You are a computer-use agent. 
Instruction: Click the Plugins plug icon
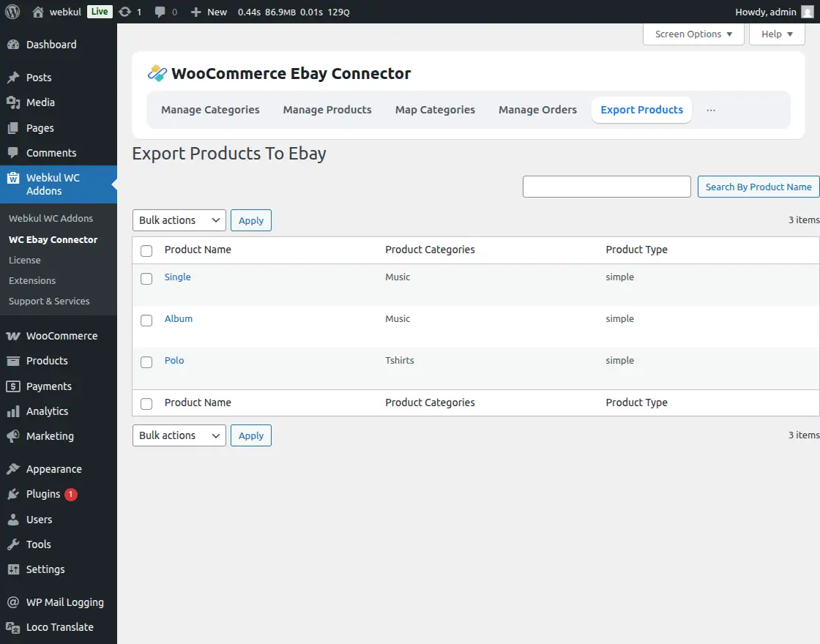13,494
